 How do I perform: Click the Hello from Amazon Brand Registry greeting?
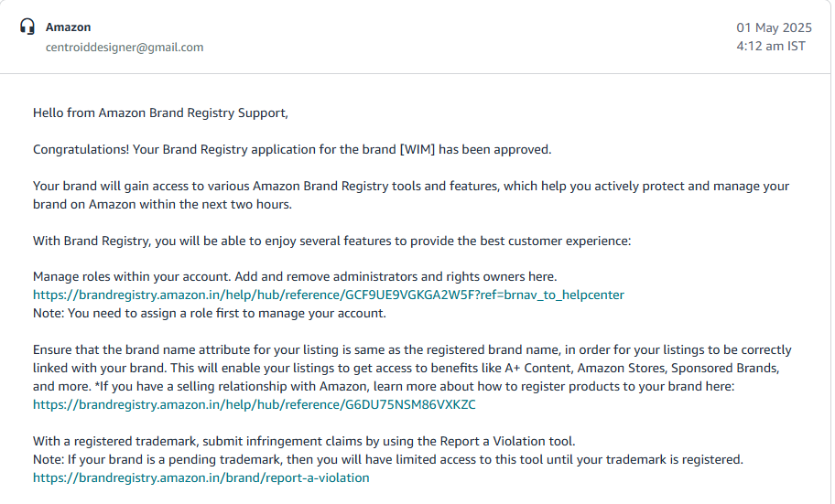click(x=160, y=113)
